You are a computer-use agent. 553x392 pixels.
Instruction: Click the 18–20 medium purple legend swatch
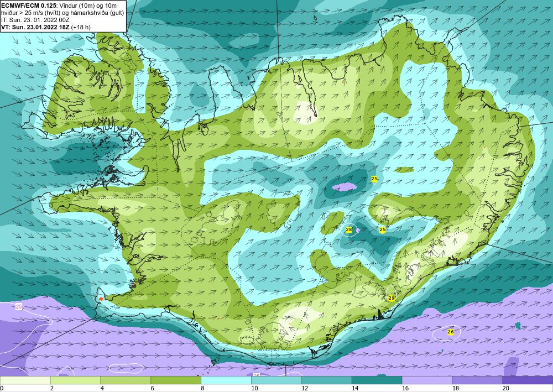pos(477,380)
